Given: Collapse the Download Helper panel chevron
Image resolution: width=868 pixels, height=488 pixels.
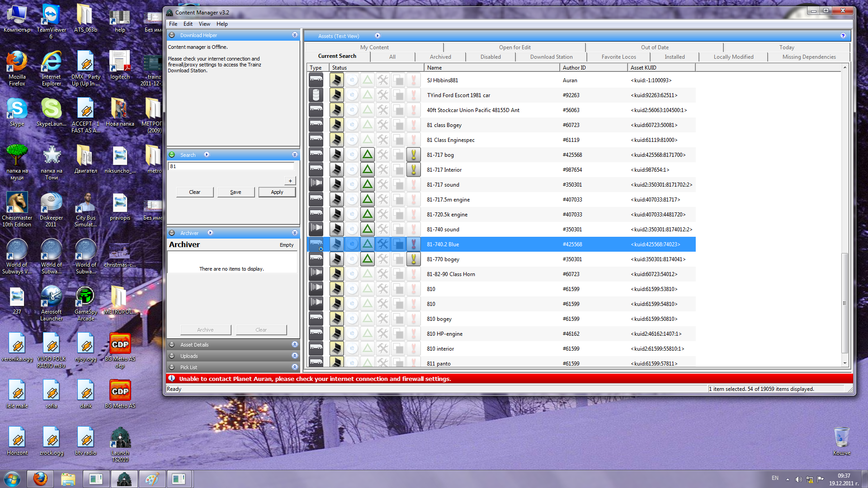Looking at the screenshot, I should coord(295,35).
